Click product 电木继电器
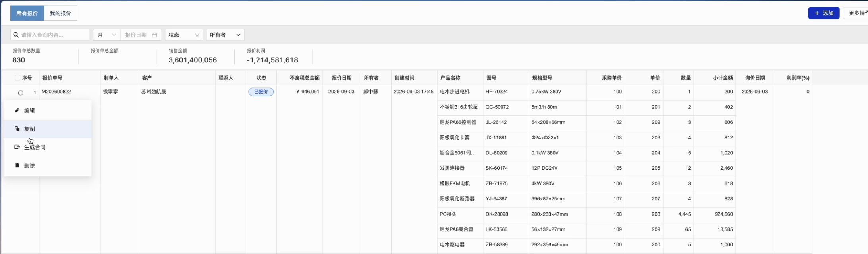Screen dimensions: 868x254 (452, 244)
